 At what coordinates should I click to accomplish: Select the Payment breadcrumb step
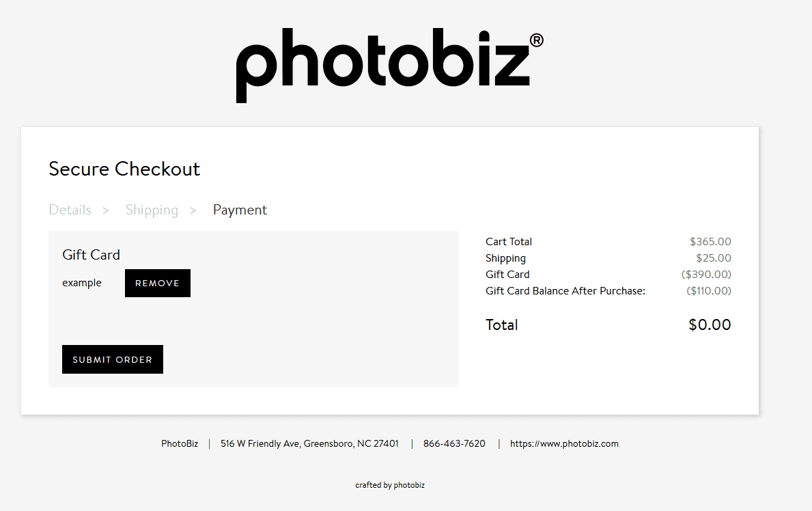click(x=240, y=210)
